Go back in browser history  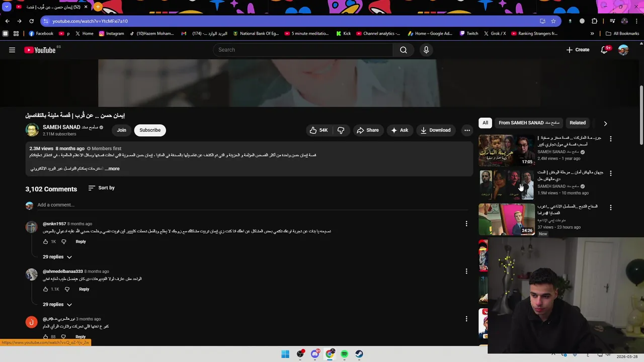(7, 21)
